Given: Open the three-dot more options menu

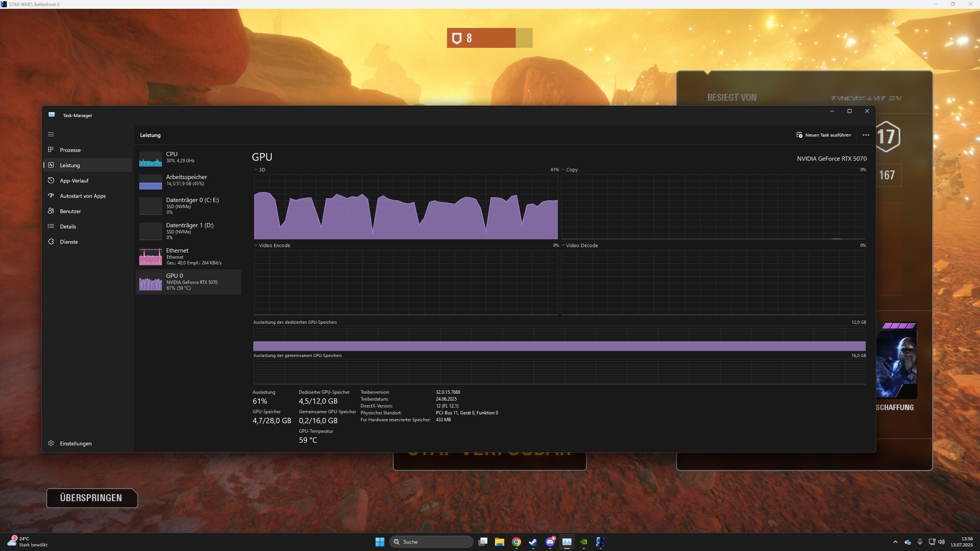Looking at the screenshot, I should coord(866,135).
